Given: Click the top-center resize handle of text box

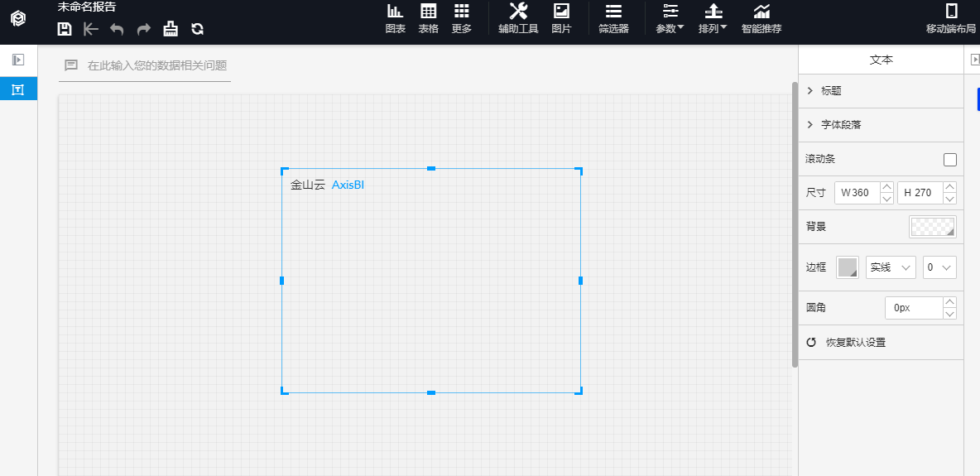Looking at the screenshot, I should click(431, 168).
